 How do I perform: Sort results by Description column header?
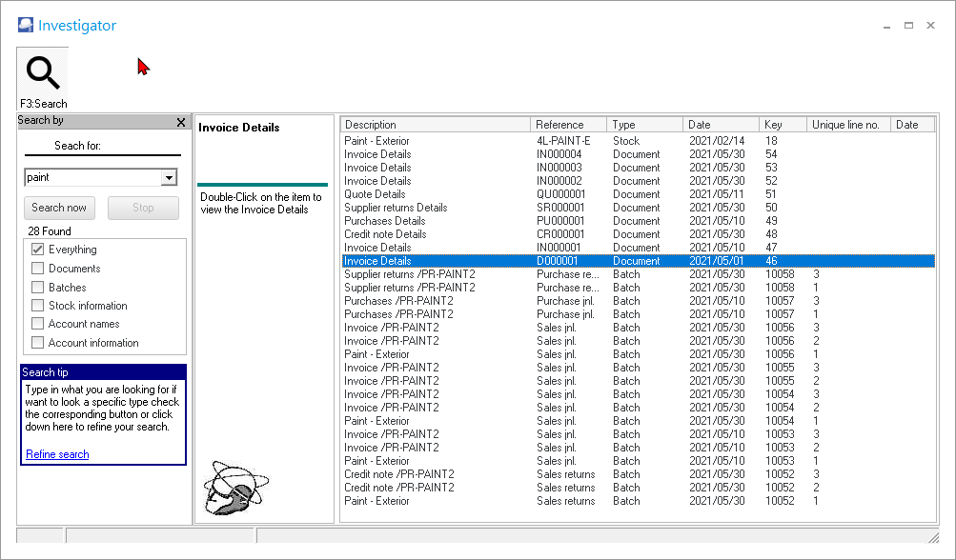point(435,125)
